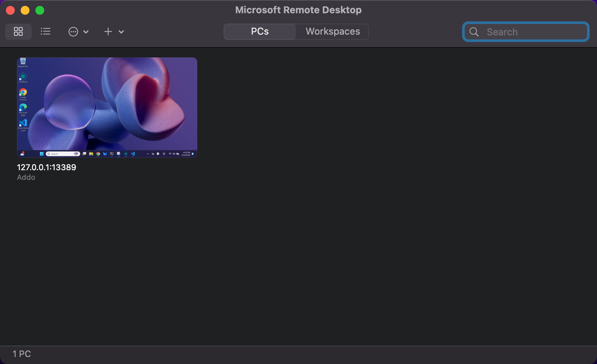Select the PCs tab

260,32
